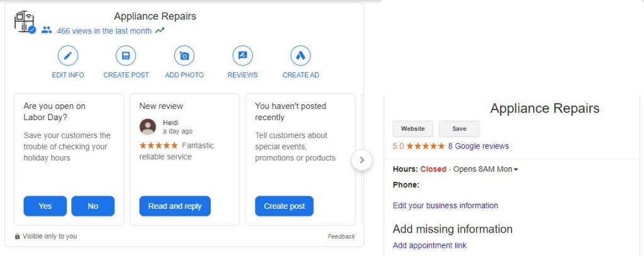Click the business logo with verified badge
The width and height of the screenshot is (644, 256).
point(25,22)
